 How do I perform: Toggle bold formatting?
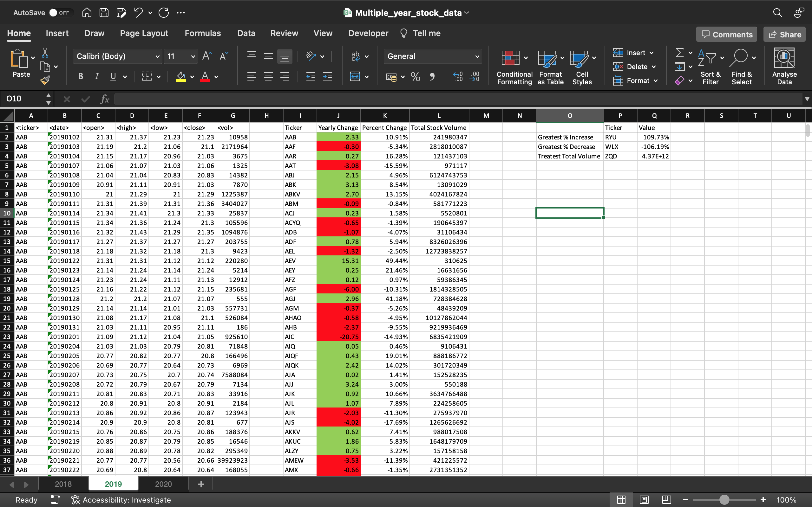click(81, 76)
